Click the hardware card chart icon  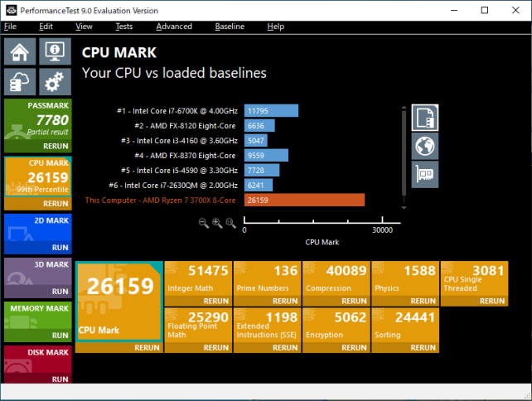click(425, 174)
